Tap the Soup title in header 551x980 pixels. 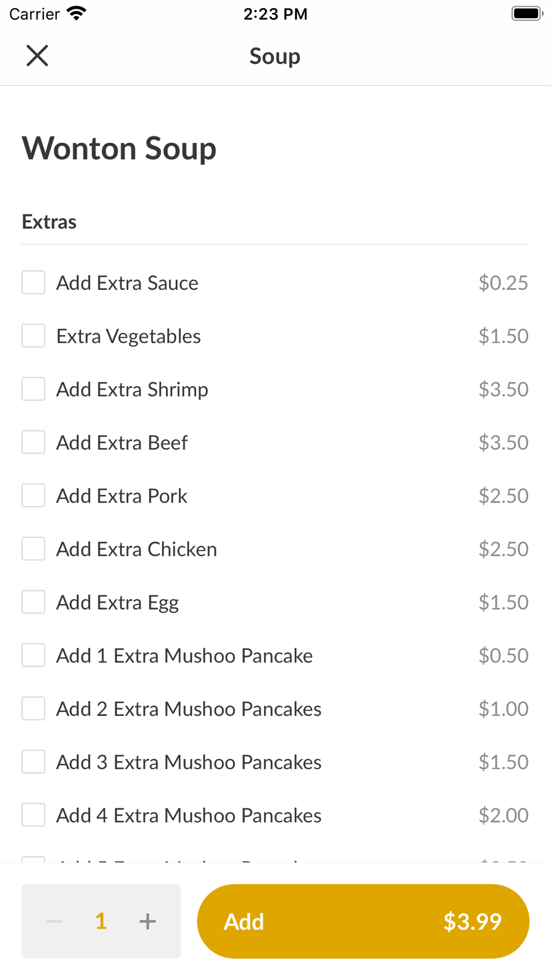click(275, 56)
